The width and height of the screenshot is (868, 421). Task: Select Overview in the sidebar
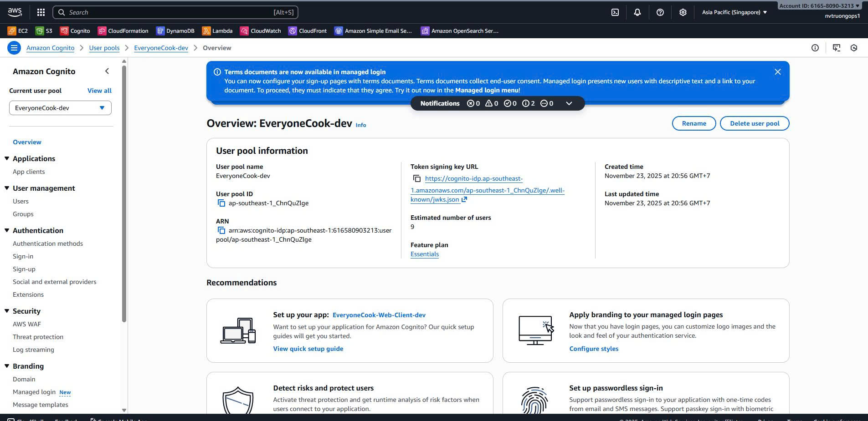click(27, 142)
